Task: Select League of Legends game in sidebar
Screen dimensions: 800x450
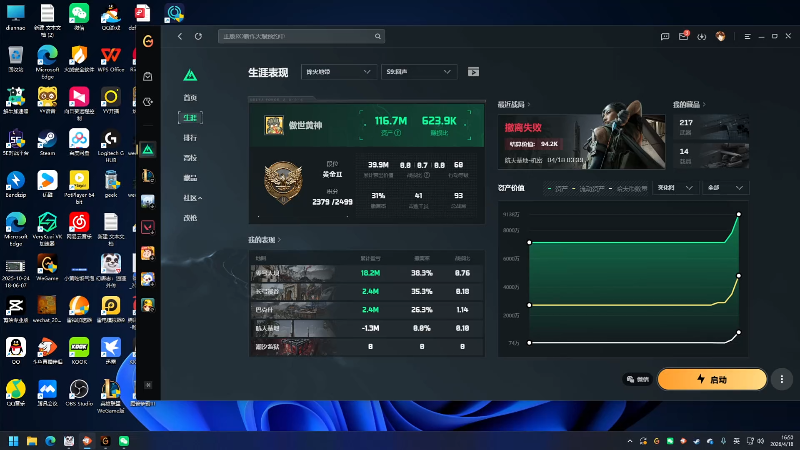Action: (x=148, y=176)
